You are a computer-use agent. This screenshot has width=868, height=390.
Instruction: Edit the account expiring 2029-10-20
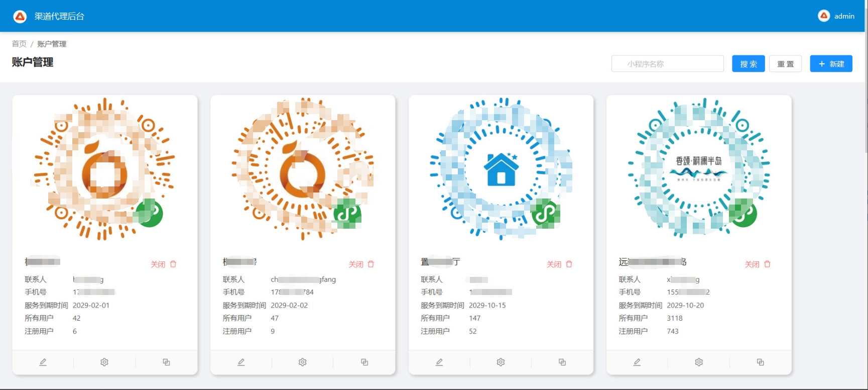click(637, 362)
